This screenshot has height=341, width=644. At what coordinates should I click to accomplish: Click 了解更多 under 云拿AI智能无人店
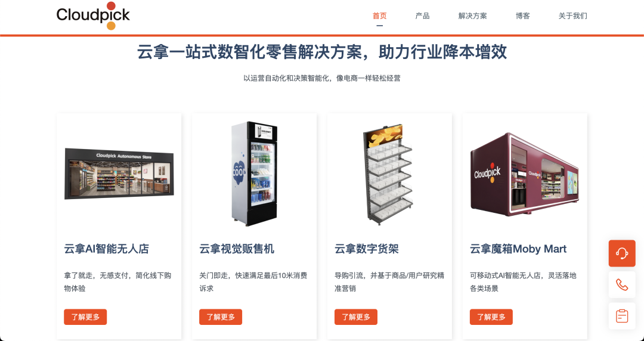(85, 317)
